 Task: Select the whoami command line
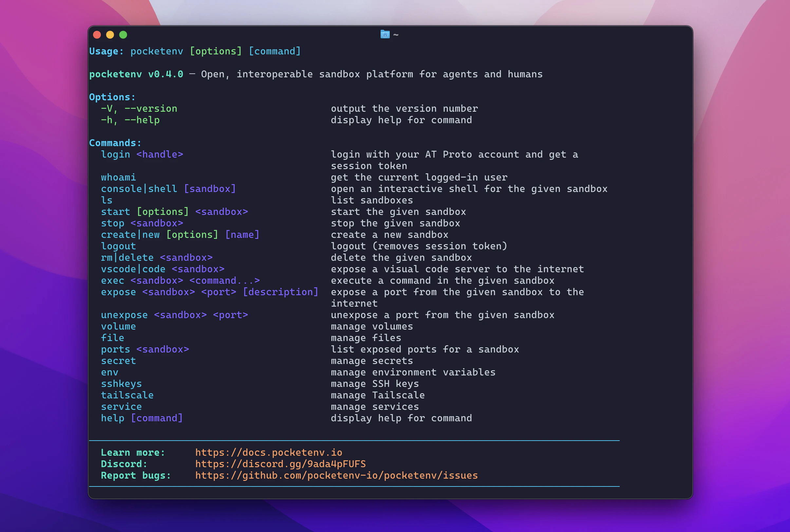[118, 177]
